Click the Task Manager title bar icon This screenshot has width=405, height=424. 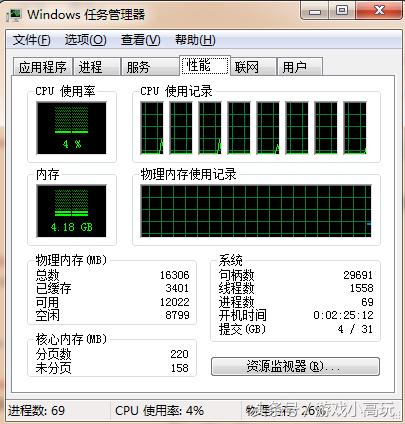pos(13,15)
